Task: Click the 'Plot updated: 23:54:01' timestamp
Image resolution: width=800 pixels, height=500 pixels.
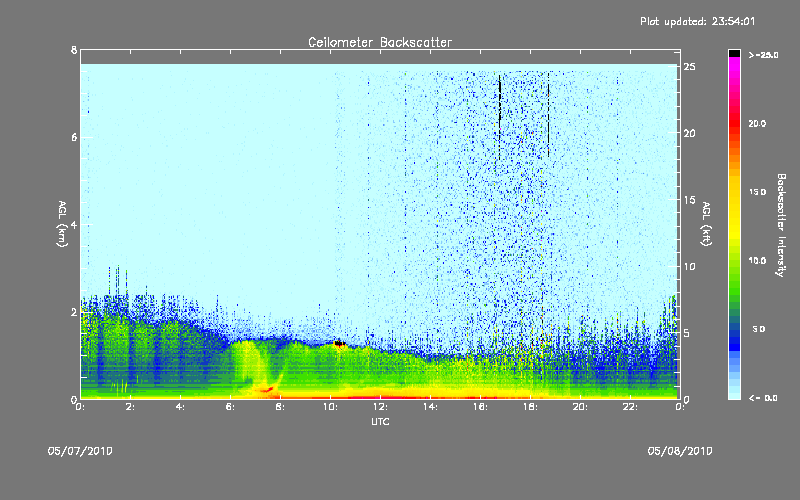Action: pos(697,21)
